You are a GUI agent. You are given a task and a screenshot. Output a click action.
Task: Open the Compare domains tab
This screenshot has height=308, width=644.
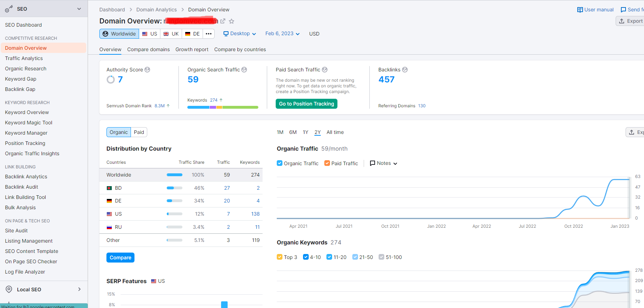click(148, 49)
